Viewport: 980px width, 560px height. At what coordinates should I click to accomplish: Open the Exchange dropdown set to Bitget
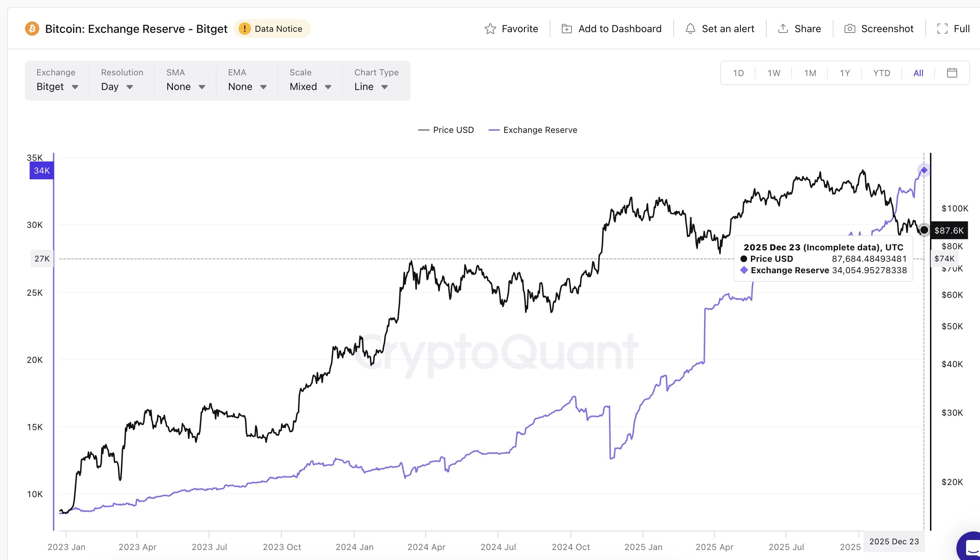click(x=58, y=86)
